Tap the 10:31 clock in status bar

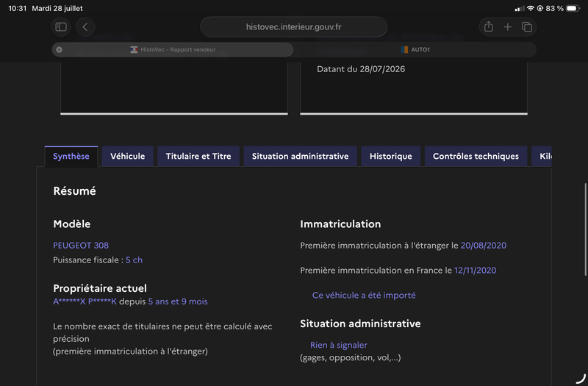click(17, 8)
